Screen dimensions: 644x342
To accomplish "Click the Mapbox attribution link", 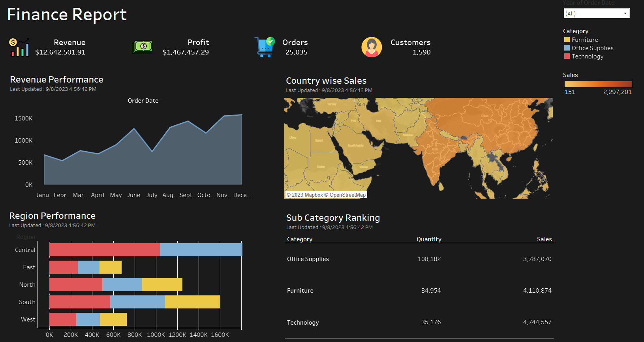I will tap(304, 195).
